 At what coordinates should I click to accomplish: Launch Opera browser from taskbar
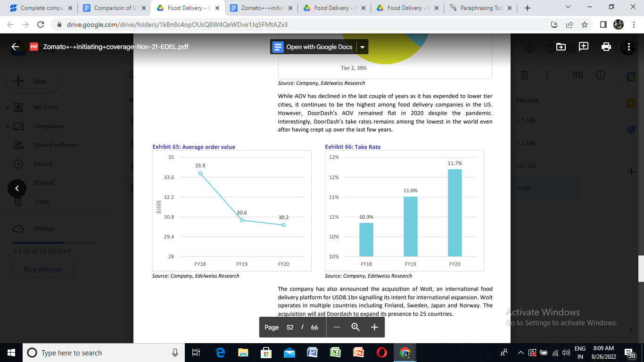(x=381, y=353)
